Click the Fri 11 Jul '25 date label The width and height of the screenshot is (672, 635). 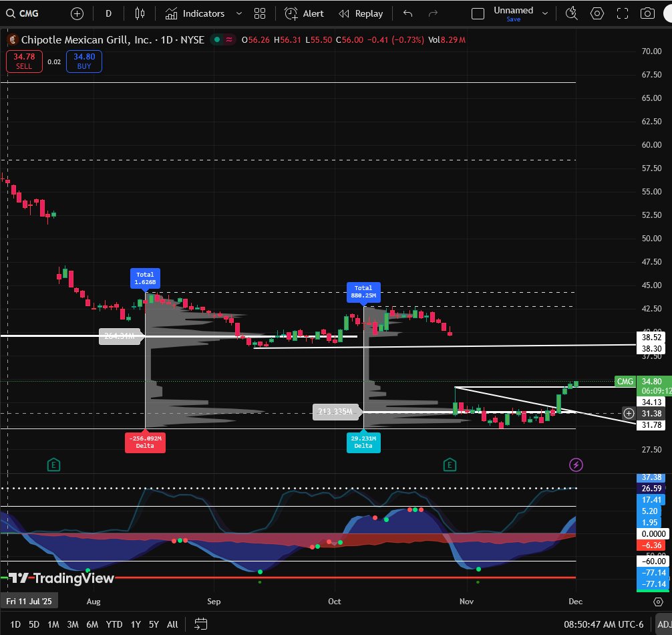pyautogui.click(x=29, y=602)
